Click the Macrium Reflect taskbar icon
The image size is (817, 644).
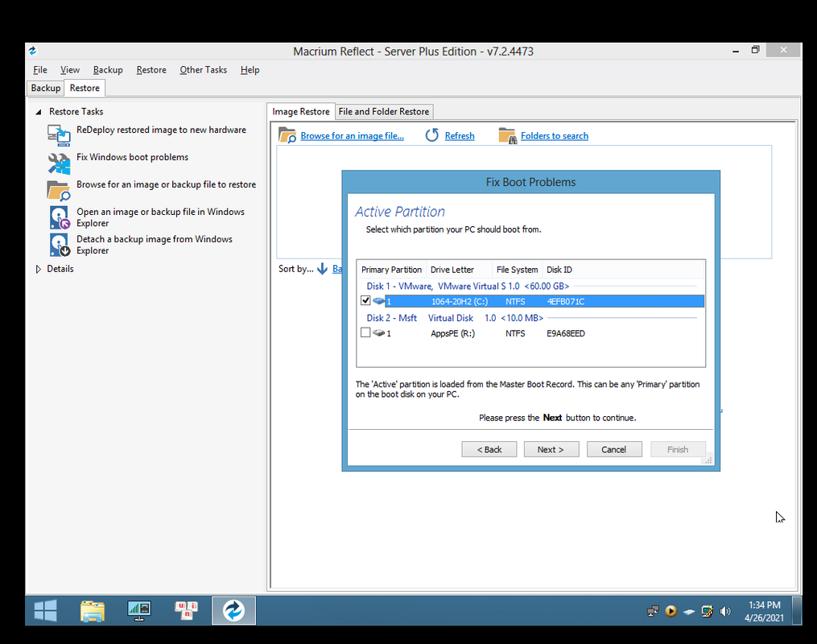click(233, 611)
